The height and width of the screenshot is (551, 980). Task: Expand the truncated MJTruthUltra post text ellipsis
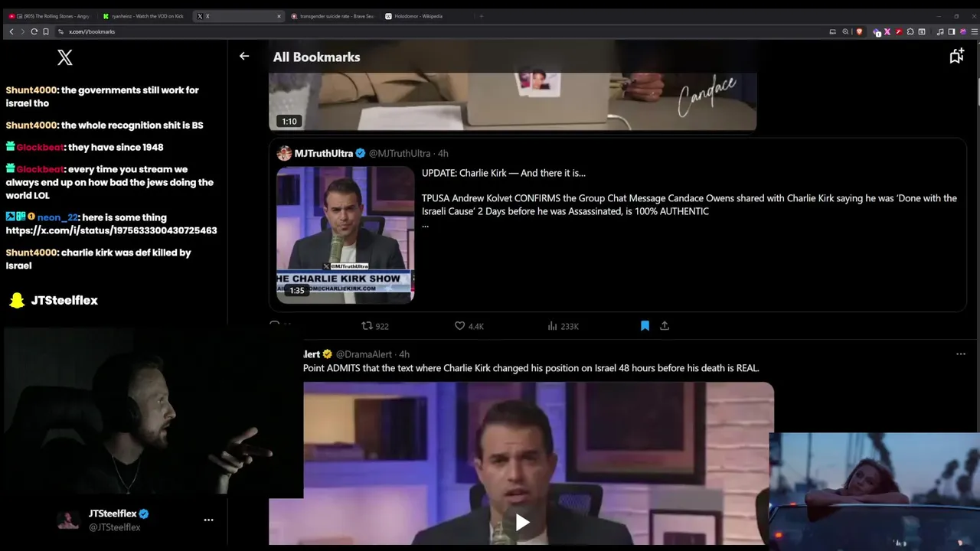[425, 225]
